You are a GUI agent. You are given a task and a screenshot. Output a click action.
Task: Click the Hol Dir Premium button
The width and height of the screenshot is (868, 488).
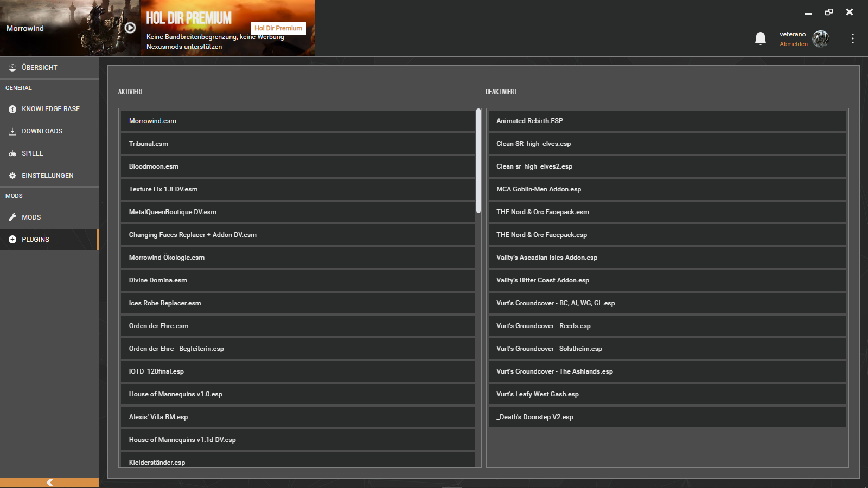tap(278, 28)
